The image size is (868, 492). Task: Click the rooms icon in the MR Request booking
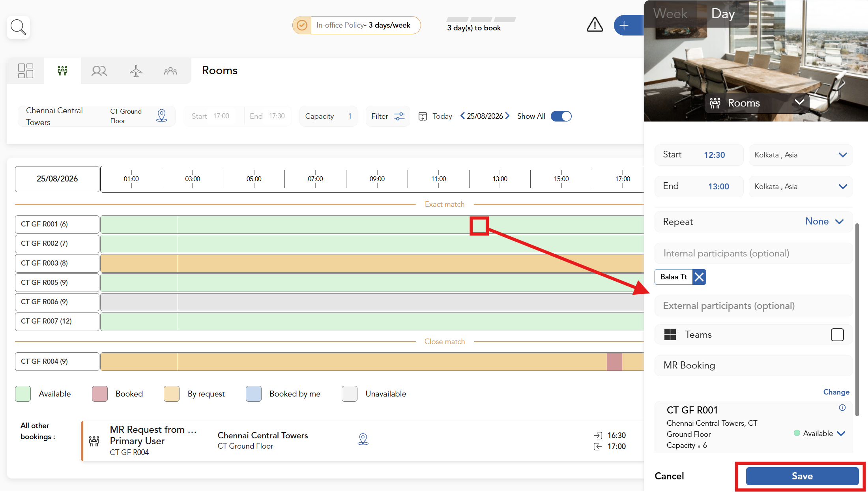point(94,441)
